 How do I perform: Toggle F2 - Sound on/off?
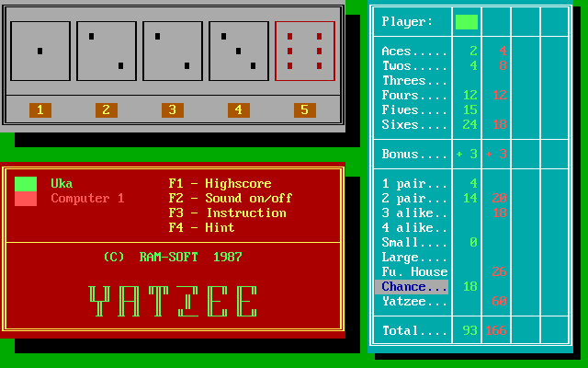point(231,199)
